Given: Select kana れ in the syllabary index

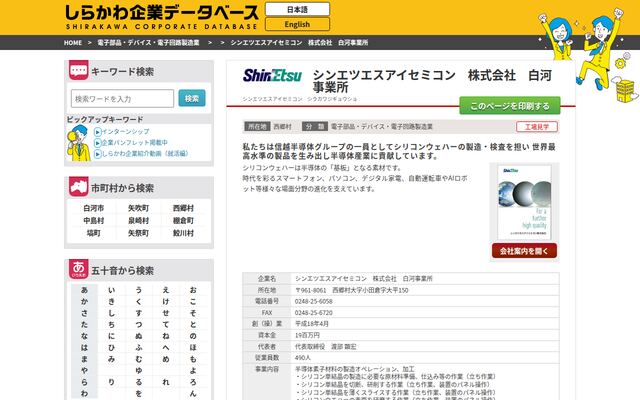Looking at the screenshot, I should point(166,382).
